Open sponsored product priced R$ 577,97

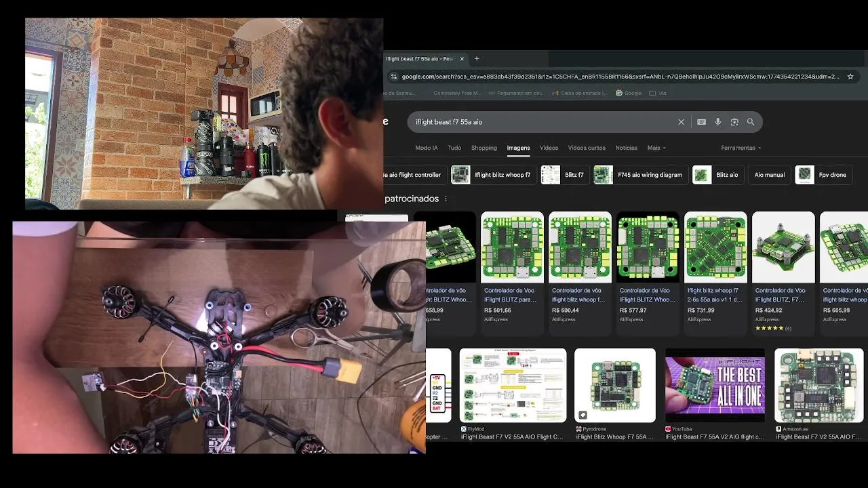tap(648, 273)
